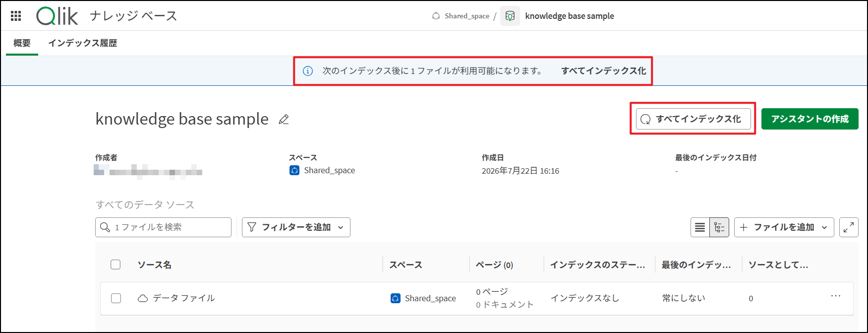
Task: Click the 0 ドキュメント value
Action: 505,305
